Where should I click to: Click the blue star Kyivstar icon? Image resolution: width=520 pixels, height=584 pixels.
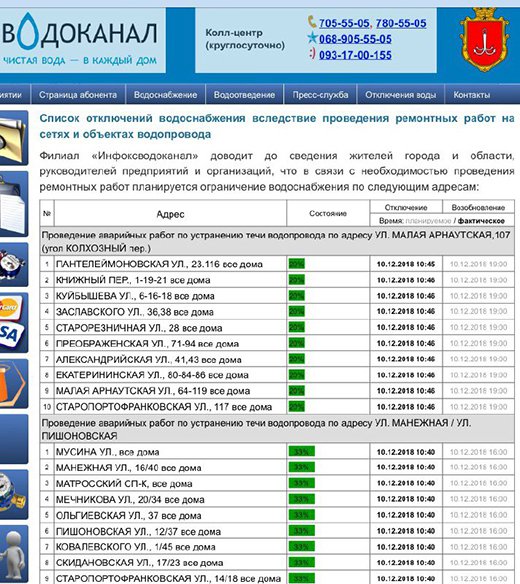(x=312, y=38)
